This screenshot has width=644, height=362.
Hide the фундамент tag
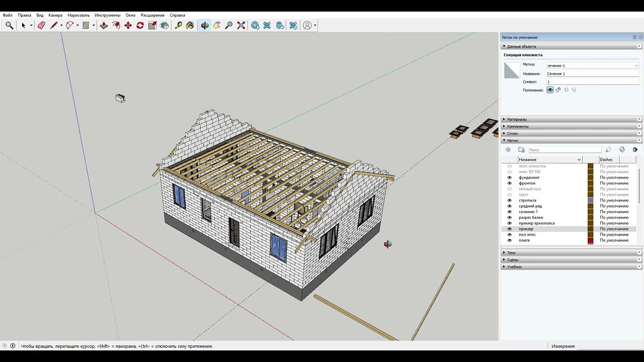509,177
